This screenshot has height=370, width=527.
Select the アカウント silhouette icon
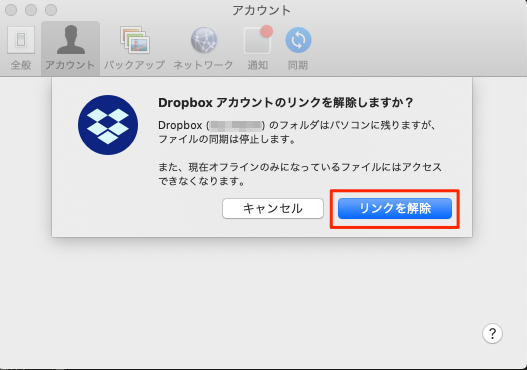tap(71, 40)
